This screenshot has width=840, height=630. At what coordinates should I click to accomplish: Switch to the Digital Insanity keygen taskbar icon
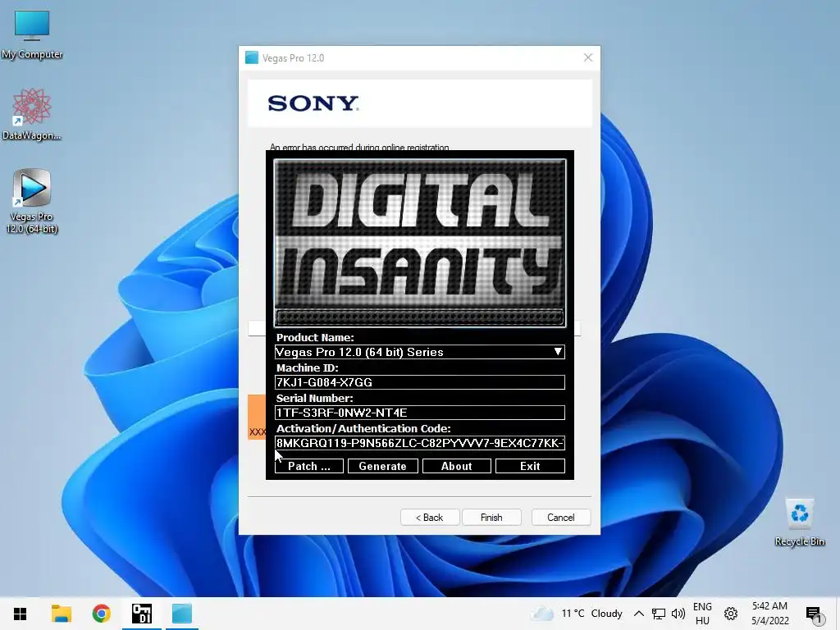[142, 614]
